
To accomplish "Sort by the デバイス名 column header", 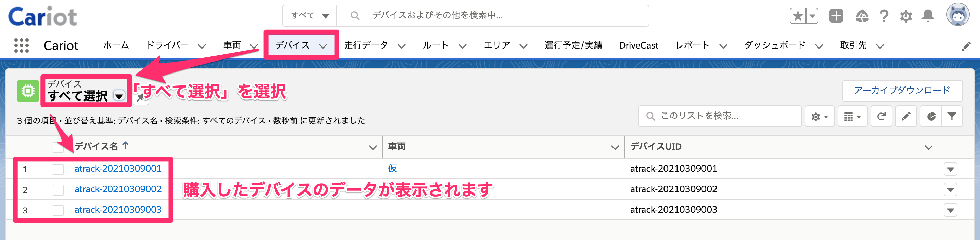I will [x=96, y=146].
